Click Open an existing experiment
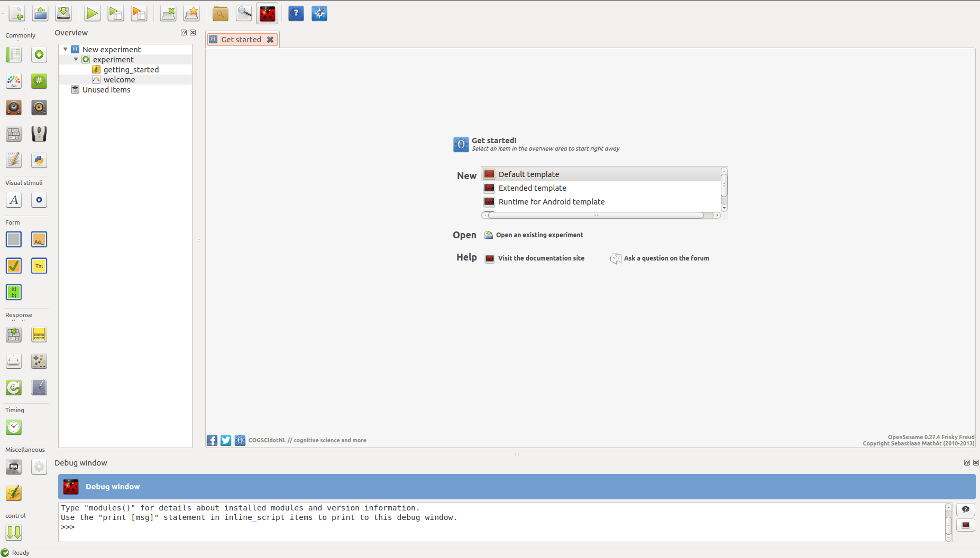Image resolution: width=980 pixels, height=558 pixels. (534, 235)
